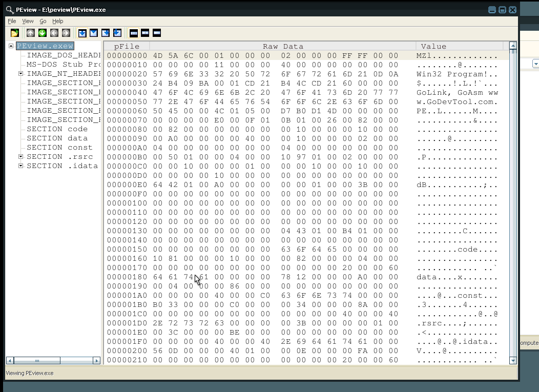Click the hex view scroll-up arrow
539x392 pixels.
click(513, 46)
